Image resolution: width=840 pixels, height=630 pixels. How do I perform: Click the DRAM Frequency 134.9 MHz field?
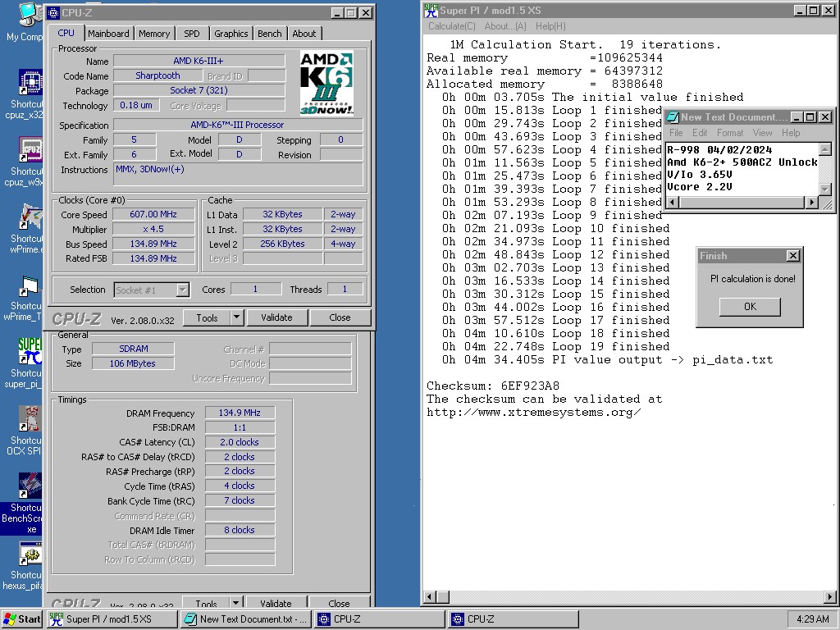point(240,413)
